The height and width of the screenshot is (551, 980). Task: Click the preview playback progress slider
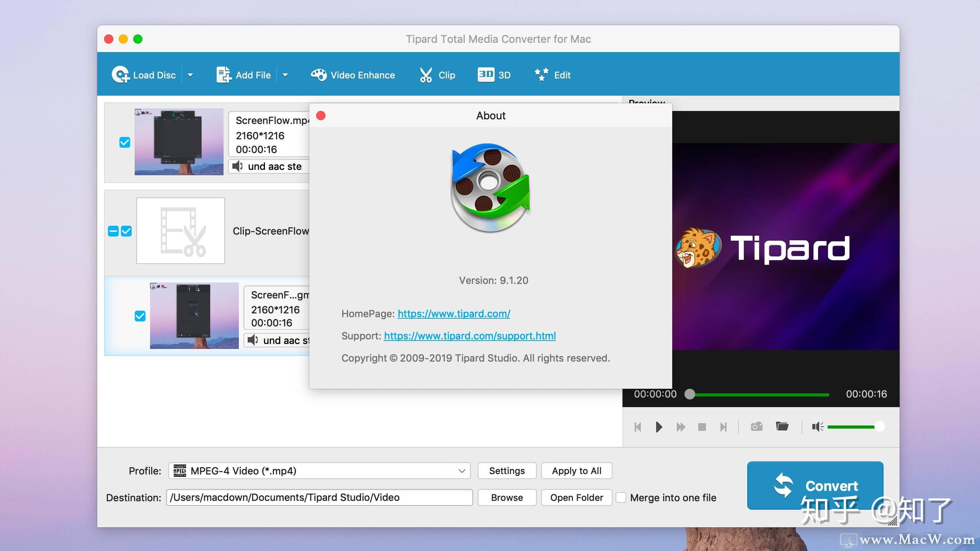coord(757,394)
